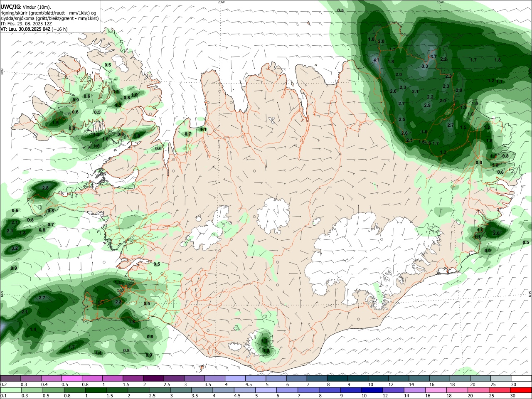The width and height of the screenshot is (532, 399).
Task: Click the bright red 30 rain legend swatch
Action: point(521,390)
